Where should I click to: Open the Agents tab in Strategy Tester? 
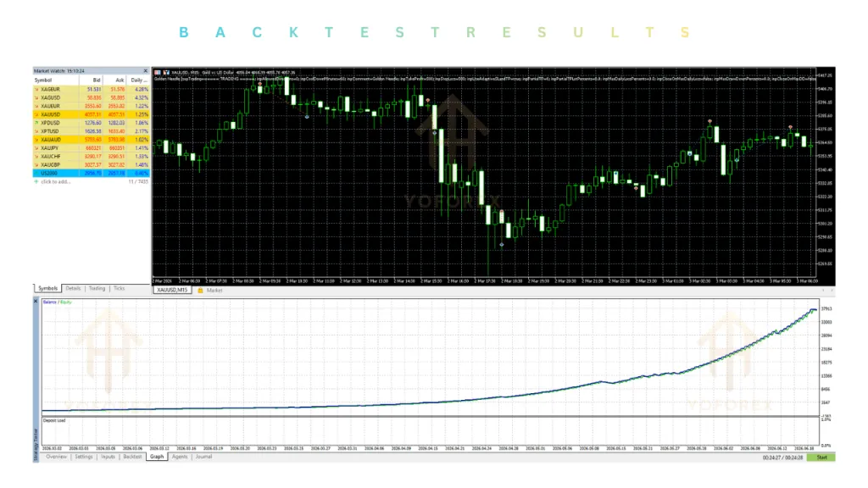click(x=180, y=457)
